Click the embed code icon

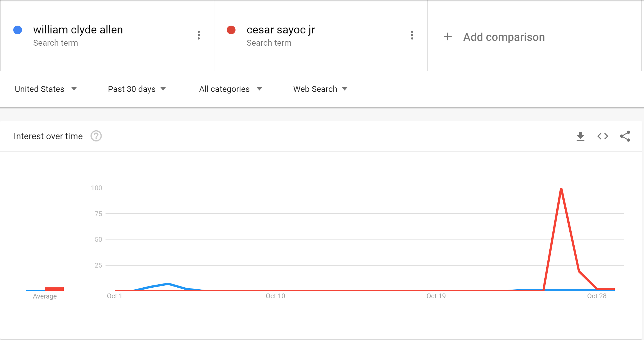pyautogui.click(x=603, y=136)
